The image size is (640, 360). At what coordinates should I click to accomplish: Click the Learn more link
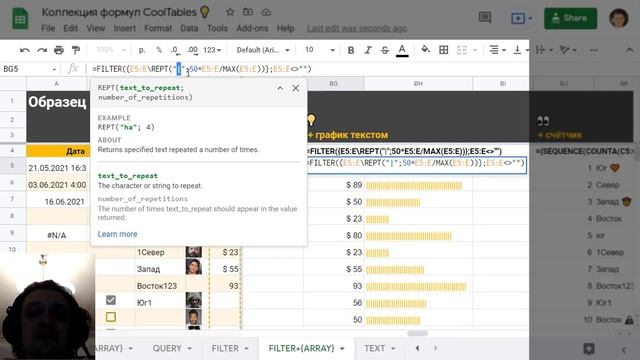118,234
